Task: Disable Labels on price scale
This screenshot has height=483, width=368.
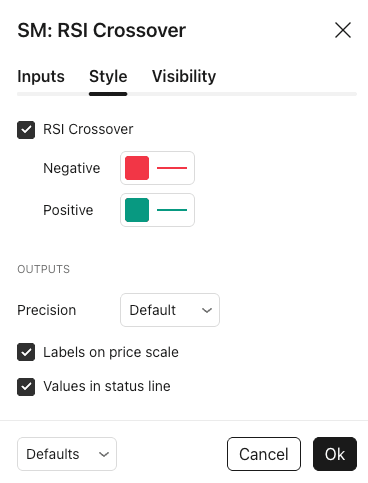Action: pos(26,352)
